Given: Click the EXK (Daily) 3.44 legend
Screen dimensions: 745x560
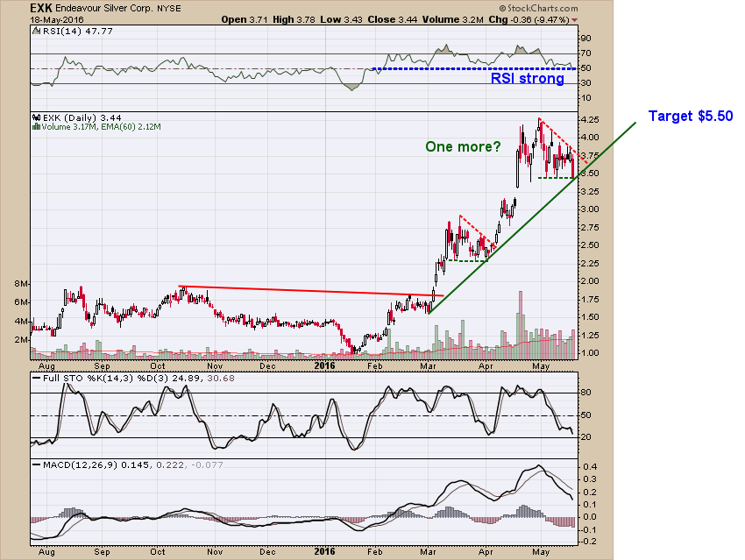Looking at the screenshot, I should tap(82, 117).
